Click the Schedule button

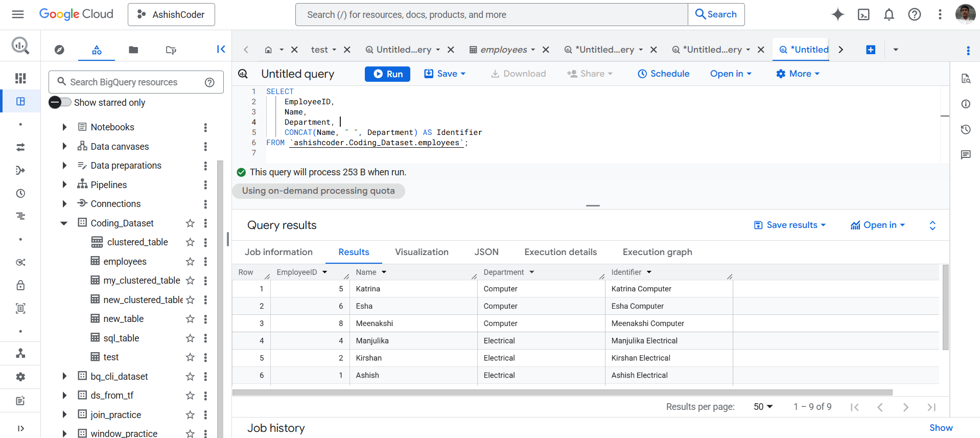(663, 74)
